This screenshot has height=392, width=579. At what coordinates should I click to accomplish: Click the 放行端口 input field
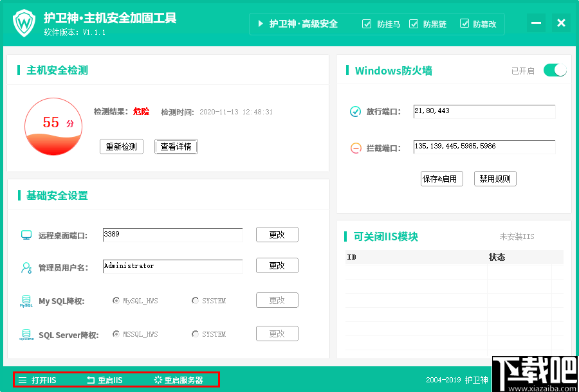tap(484, 111)
